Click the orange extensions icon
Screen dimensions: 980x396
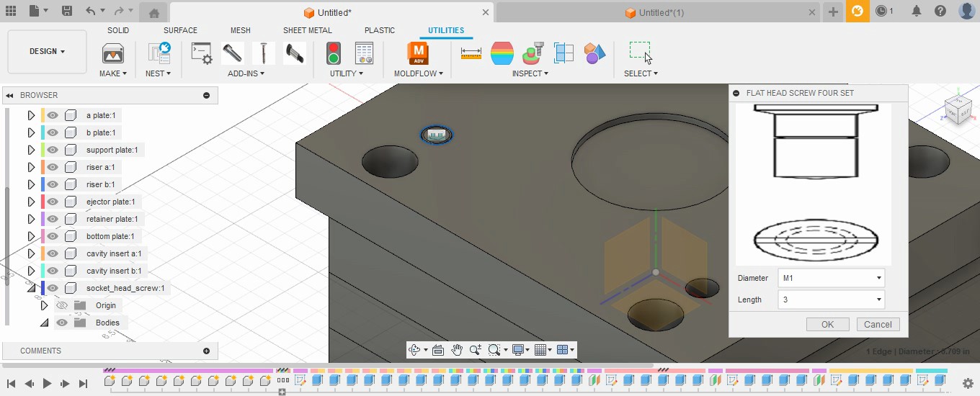click(x=857, y=12)
